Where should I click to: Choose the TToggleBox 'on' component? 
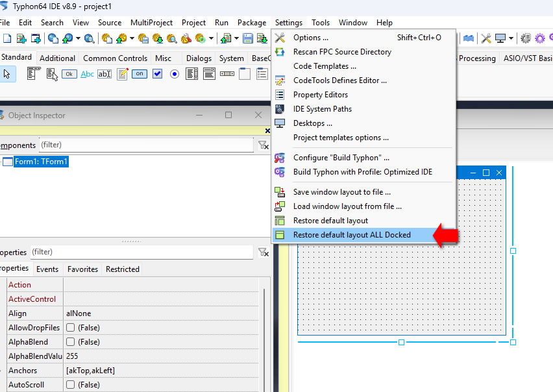tap(140, 74)
